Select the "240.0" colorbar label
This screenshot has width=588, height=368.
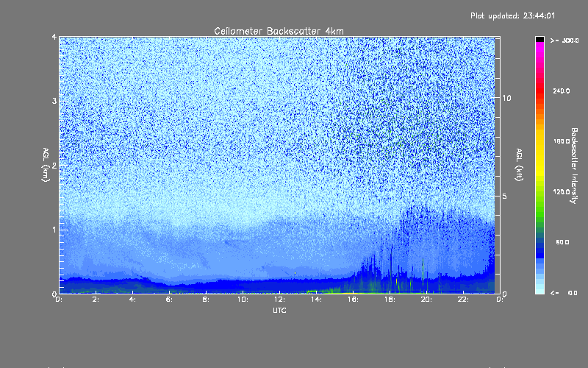pos(562,91)
